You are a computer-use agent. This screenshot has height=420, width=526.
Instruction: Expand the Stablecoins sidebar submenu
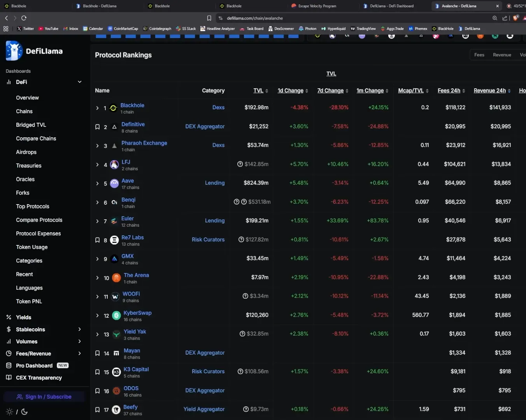point(79,329)
